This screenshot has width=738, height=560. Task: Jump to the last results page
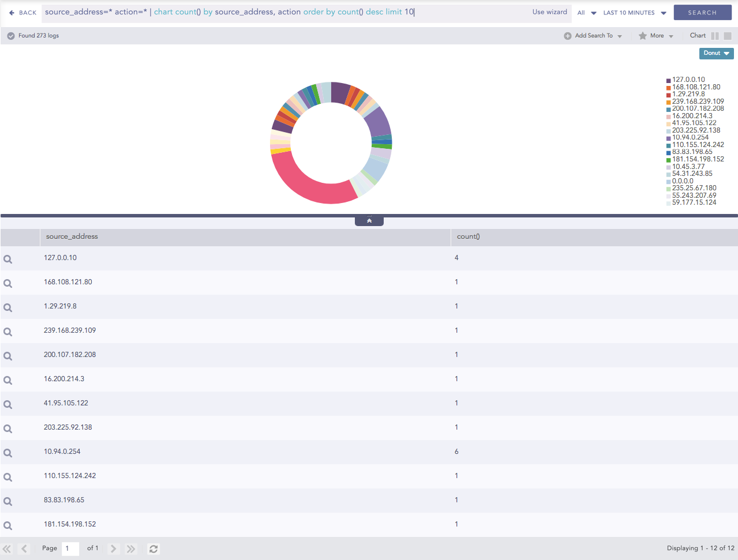point(131,549)
